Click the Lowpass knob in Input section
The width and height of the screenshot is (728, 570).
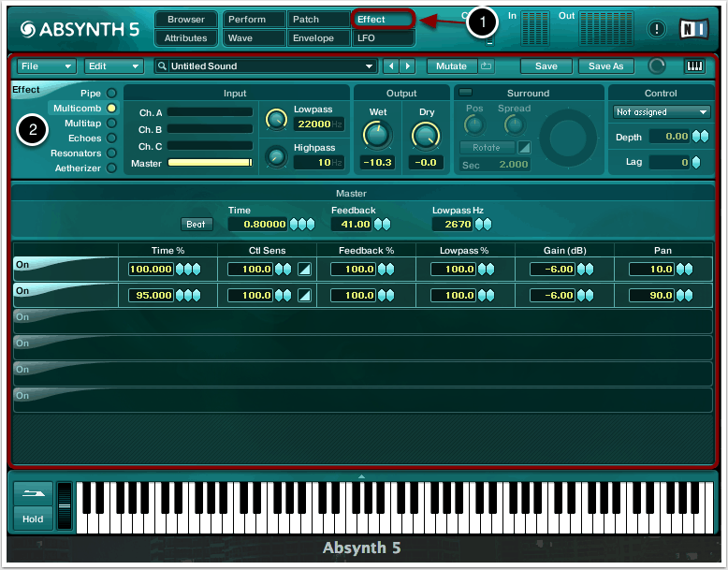(x=276, y=118)
